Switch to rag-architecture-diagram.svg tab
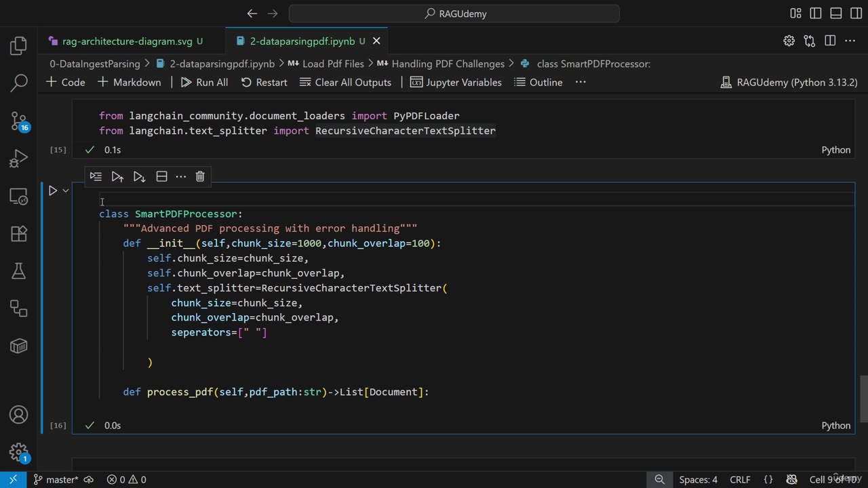The image size is (868, 488). tap(127, 41)
